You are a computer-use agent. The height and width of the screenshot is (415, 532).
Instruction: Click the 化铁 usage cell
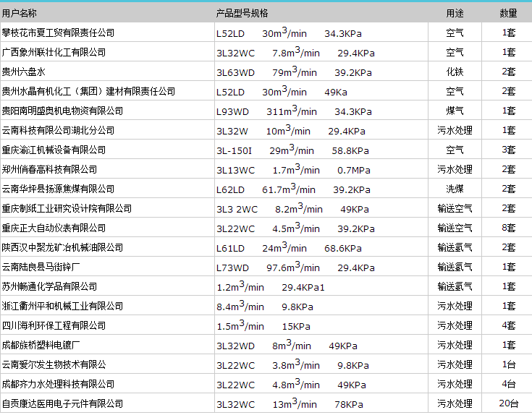tap(455, 72)
